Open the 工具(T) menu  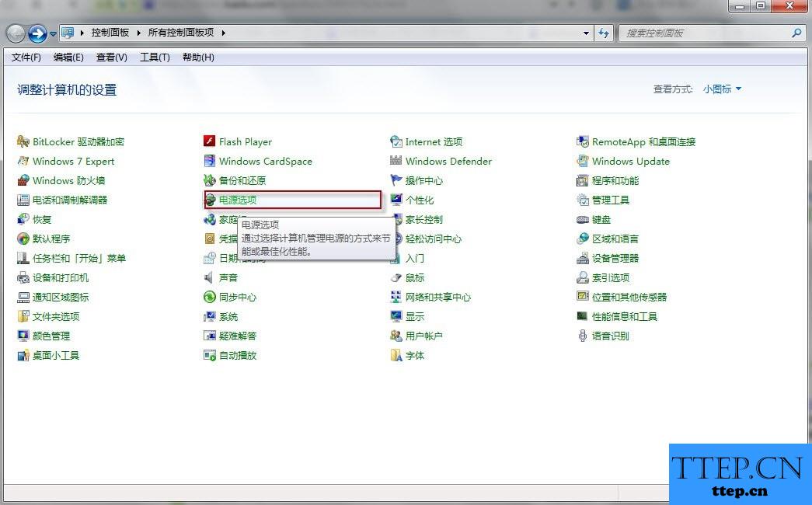(155, 57)
